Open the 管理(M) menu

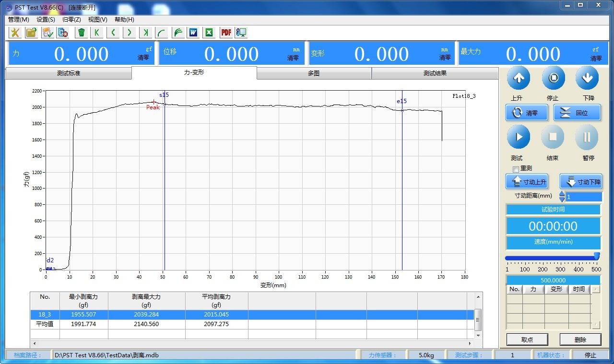pos(19,20)
